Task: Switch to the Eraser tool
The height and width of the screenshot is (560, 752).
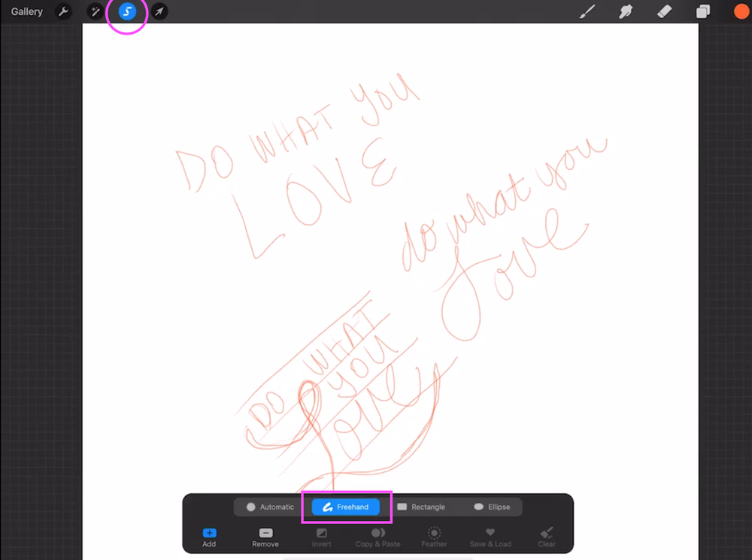Action: 664,11
